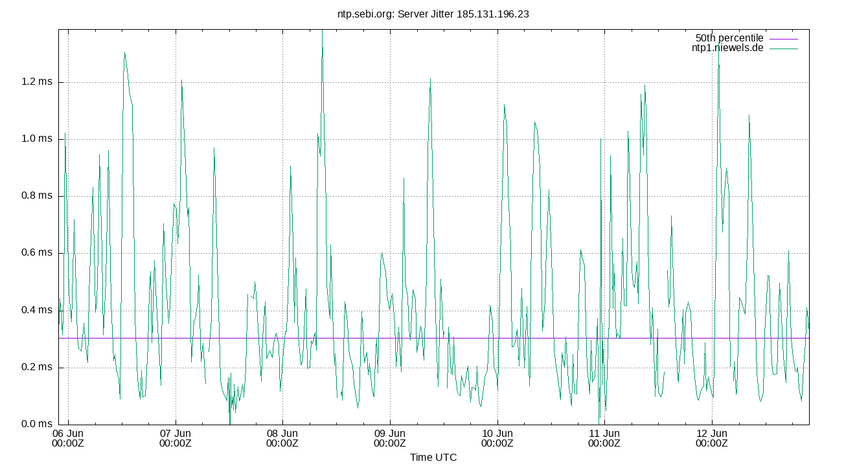Click the '06 Jun 00:00Z' x-axis label

67,438
